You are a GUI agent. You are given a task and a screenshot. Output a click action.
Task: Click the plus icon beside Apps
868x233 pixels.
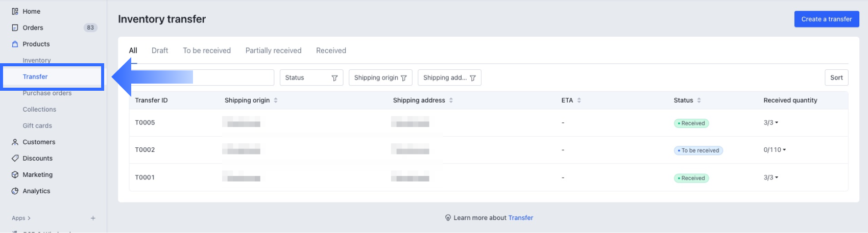coord(93,218)
